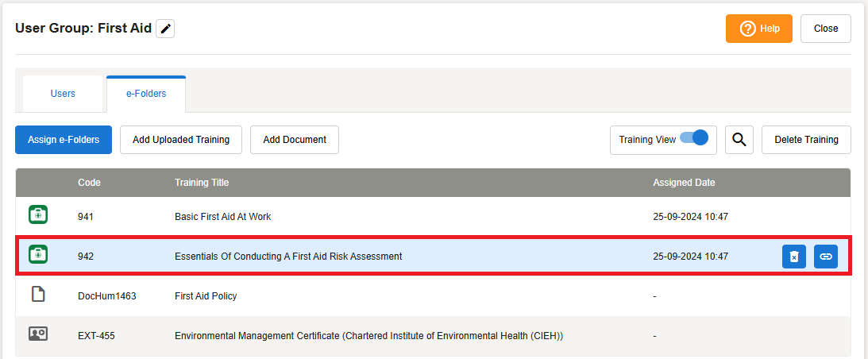Image resolution: width=868 pixels, height=359 pixels.
Task: Click the first aid icon for code 941
Action: 38,215
